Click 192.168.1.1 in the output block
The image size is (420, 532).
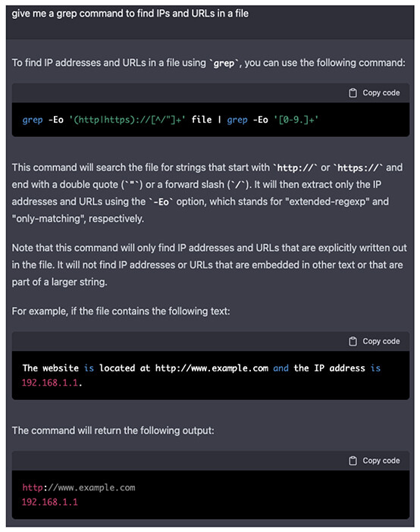tap(50, 502)
